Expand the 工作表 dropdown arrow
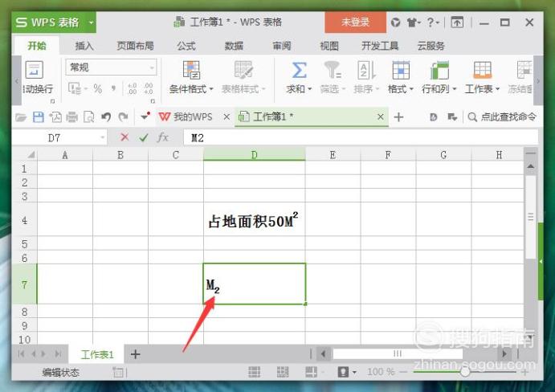 (497, 89)
